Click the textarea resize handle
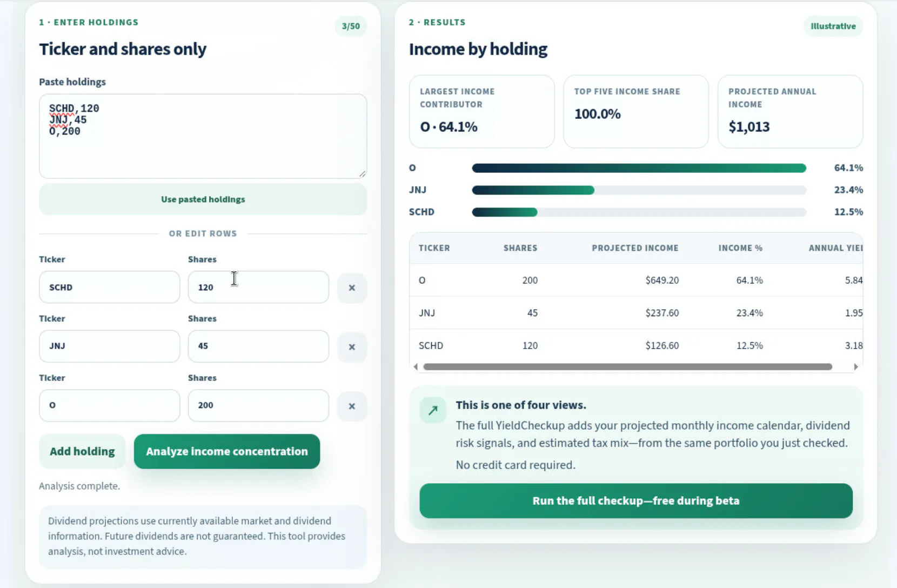The image size is (897, 588). click(362, 173)
